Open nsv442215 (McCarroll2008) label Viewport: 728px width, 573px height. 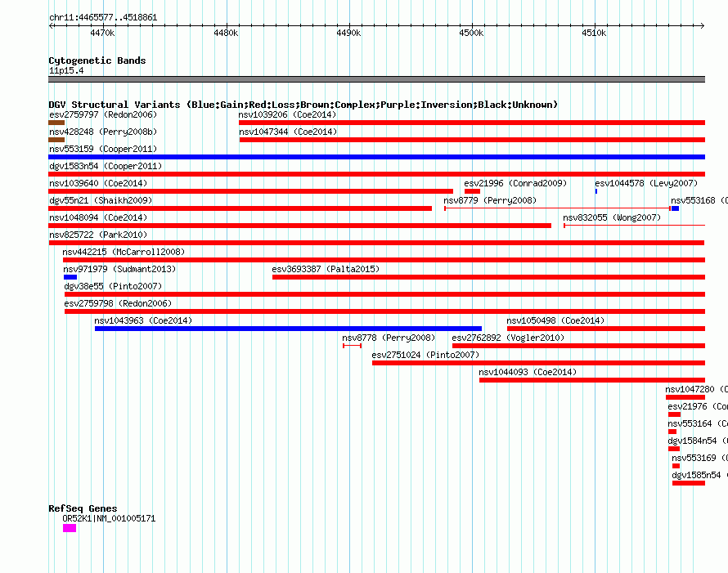(x=124, y=252)
